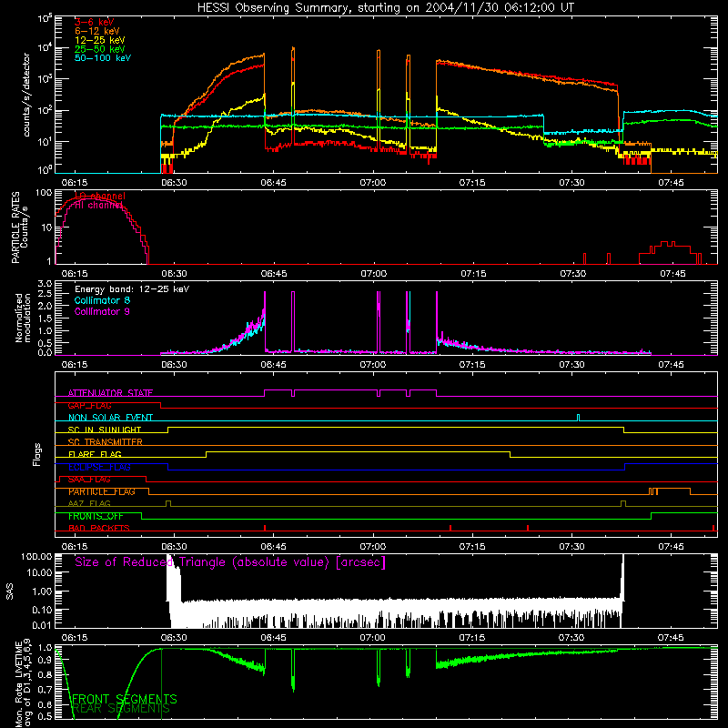Click the FLARE_FLAG rising edge near 06:35
The image size is (728, 728).
point(207,454)
